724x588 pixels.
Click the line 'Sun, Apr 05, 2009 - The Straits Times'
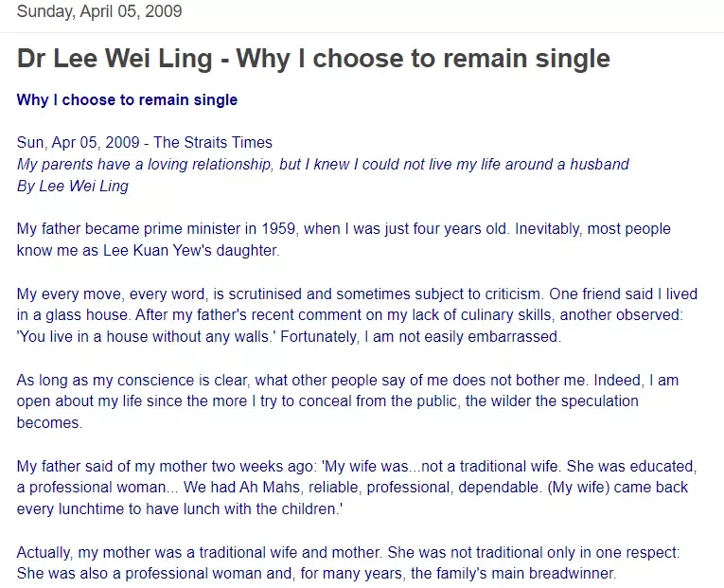145,142
